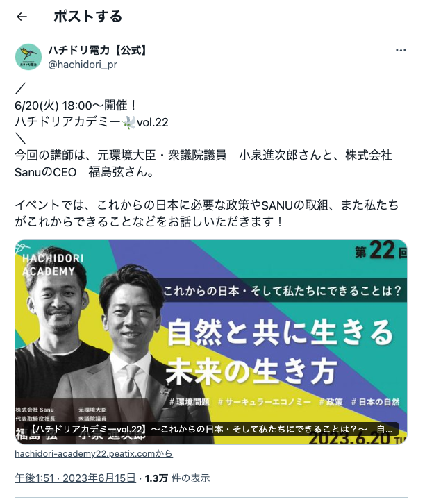Click the hachidori-academy22.peatix.com link
Viewport: 425px width, 504px height.
pos(94,453)
